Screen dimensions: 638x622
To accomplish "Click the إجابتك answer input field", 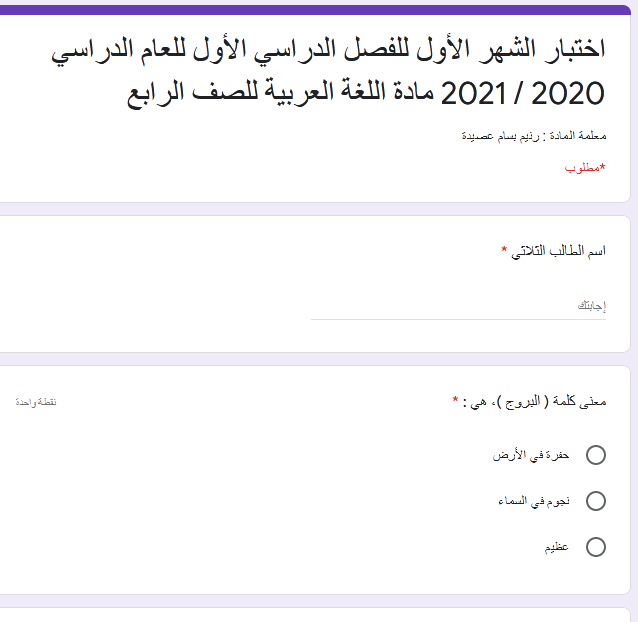I will [460, 304].
